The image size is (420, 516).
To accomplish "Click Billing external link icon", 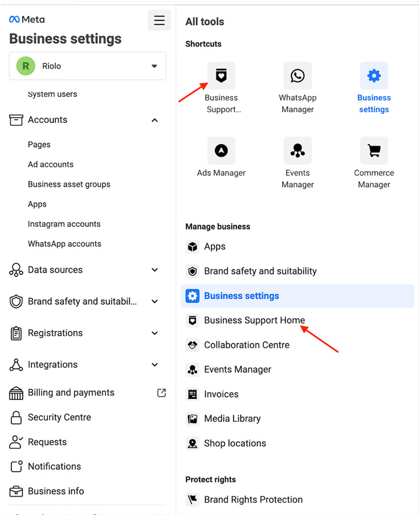I will pyautogui.click(x=162, y=392).
